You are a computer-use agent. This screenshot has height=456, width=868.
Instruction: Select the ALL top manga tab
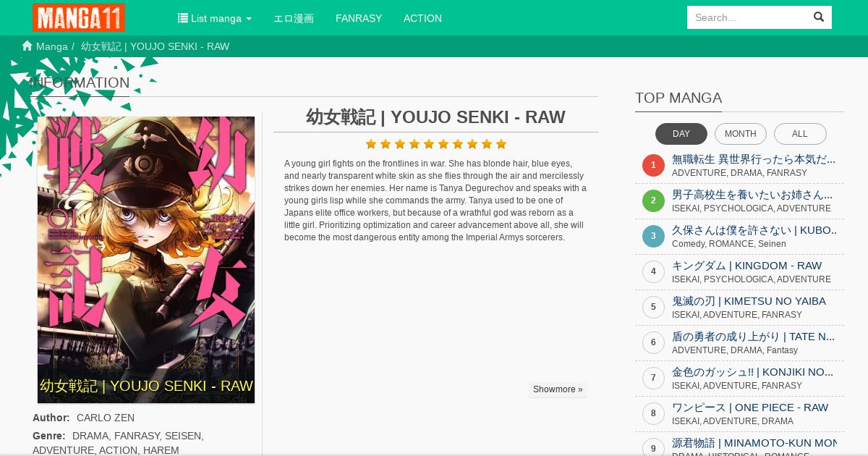pyautogui.click(x=800, y=134)
